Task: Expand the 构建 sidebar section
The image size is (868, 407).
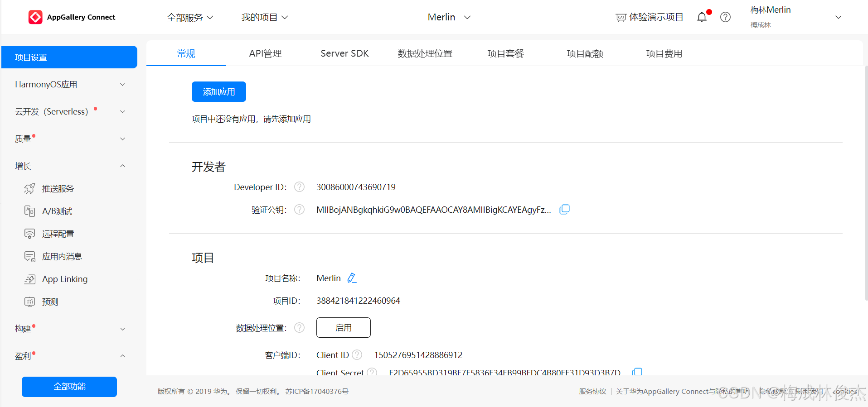Action: pyautogui.click(x=69, y=329)
